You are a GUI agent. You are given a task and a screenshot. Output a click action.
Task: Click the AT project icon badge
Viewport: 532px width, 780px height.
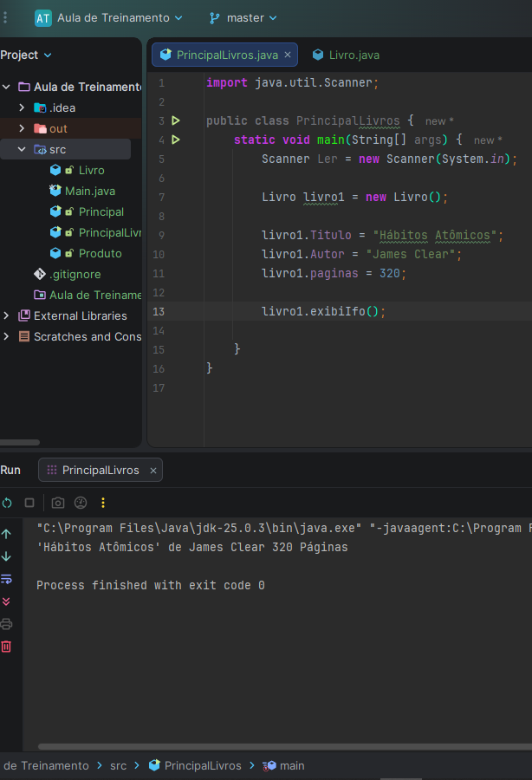42,18
